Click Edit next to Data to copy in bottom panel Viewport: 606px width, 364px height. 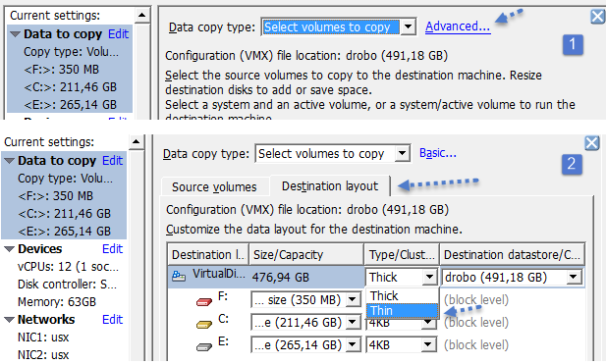[x=112, y=160]
